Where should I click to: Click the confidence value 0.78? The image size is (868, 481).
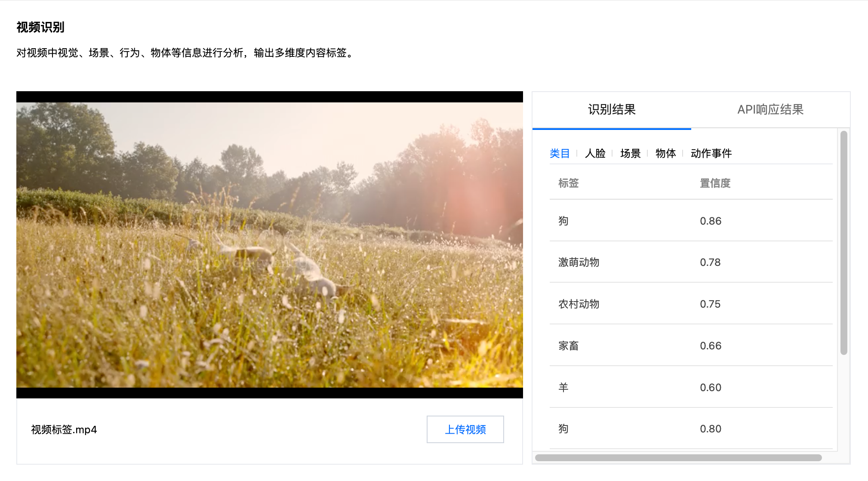[710, 262]
